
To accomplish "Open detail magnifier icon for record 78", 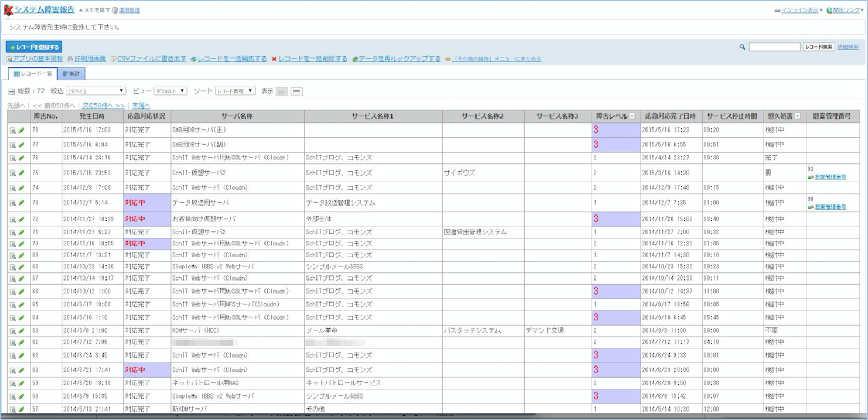I will click(x=13, y=131).
